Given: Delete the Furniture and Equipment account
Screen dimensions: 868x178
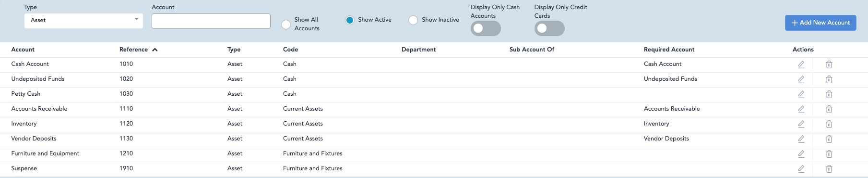Looking at the screenshot, I should point(829,154).
